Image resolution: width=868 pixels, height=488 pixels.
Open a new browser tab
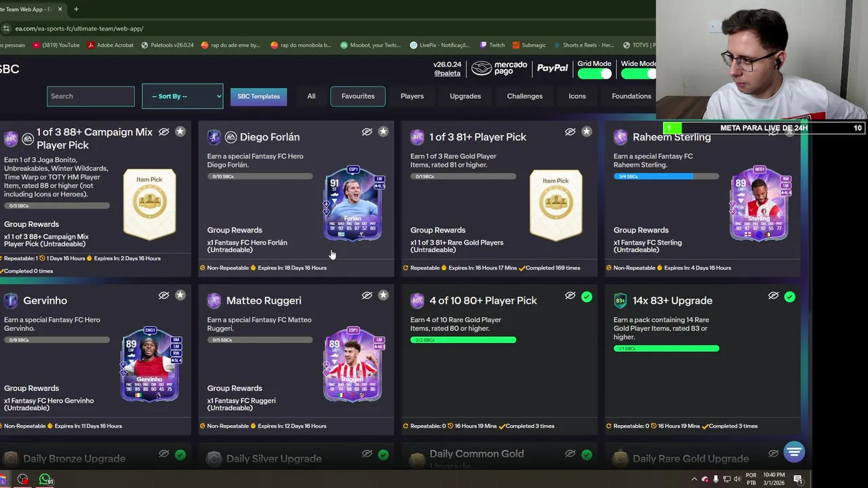(76, 9)
